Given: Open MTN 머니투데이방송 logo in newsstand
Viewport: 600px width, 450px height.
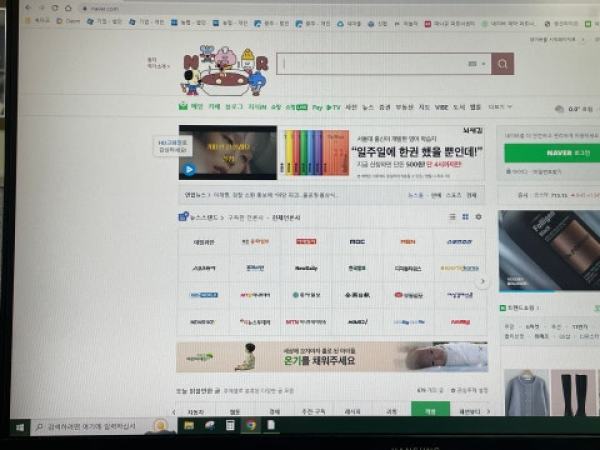Looking at the screenshot, I should [x=306, y=322].
